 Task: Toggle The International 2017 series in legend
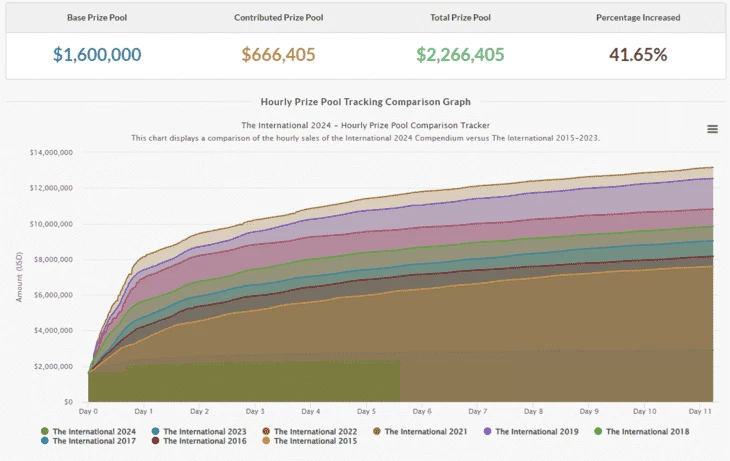pyautogui.click(x=88, y=441)
